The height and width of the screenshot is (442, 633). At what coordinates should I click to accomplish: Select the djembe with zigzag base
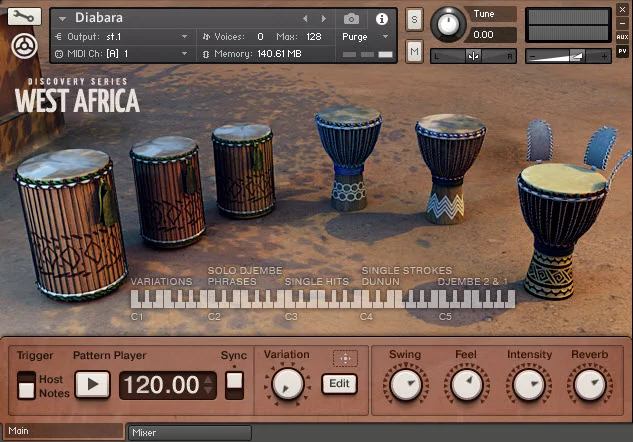coord(450,168)
